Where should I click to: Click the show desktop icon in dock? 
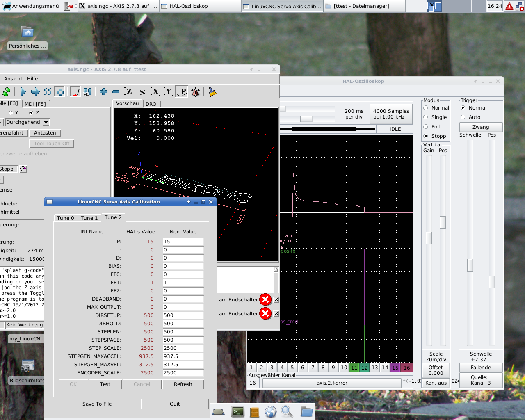click(x=218, y=412)
